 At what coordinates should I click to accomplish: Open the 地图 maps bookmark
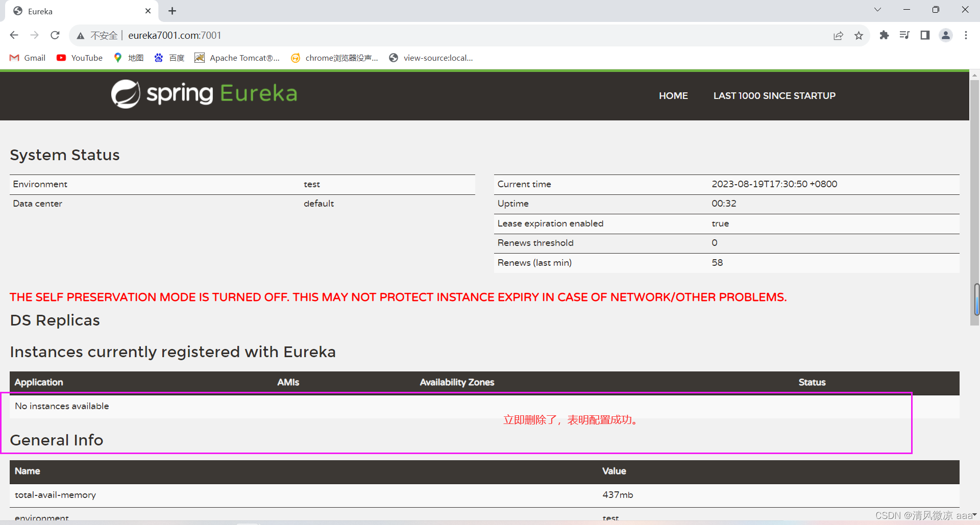pyautogui.click(x=129, y=58)
